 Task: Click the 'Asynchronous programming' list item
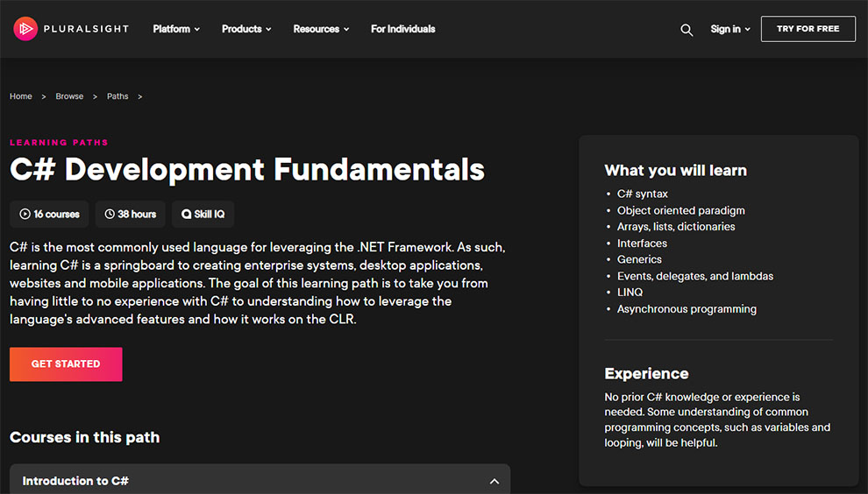687,309
